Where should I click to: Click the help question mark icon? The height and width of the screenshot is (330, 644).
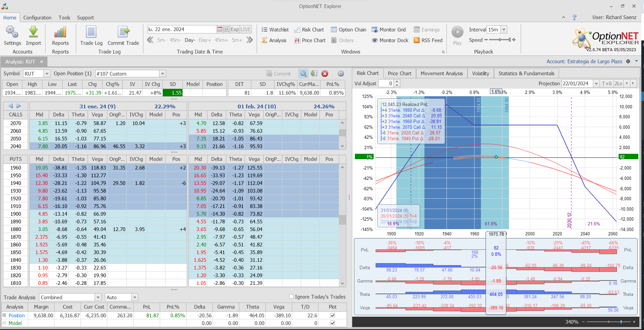pyautogui.click(x=574, y=17)
